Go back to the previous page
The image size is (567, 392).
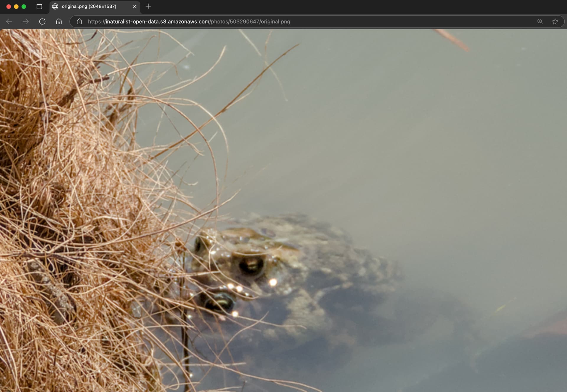(9, 22)
